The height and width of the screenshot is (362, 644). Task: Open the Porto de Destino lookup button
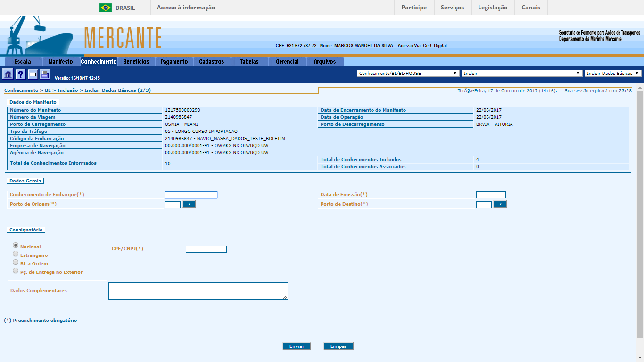tap(500, 205)
